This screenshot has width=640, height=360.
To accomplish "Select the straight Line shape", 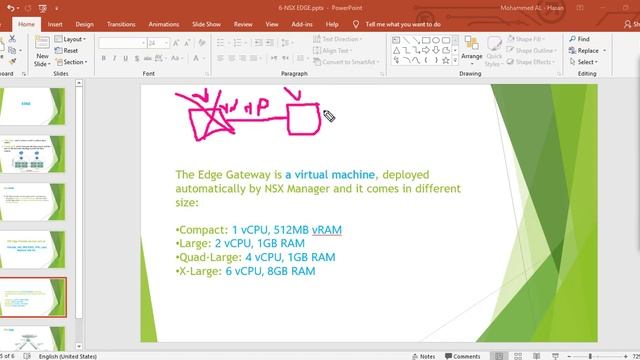I will (406, 40).
